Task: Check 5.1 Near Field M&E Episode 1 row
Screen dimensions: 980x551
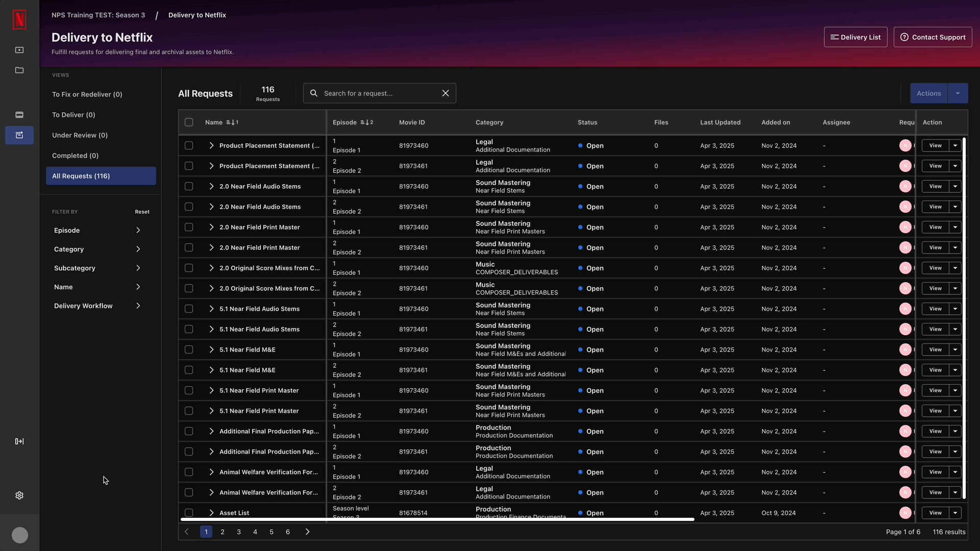Action: click(189, 349)
